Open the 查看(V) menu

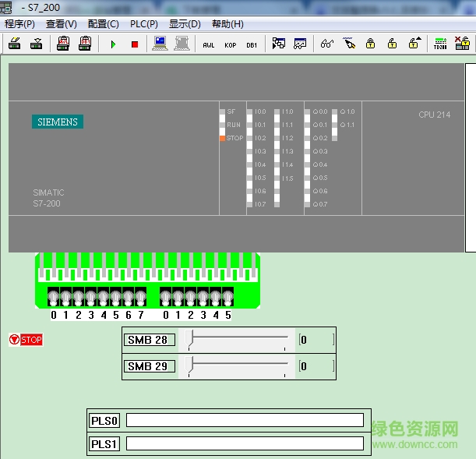point(62,24)
